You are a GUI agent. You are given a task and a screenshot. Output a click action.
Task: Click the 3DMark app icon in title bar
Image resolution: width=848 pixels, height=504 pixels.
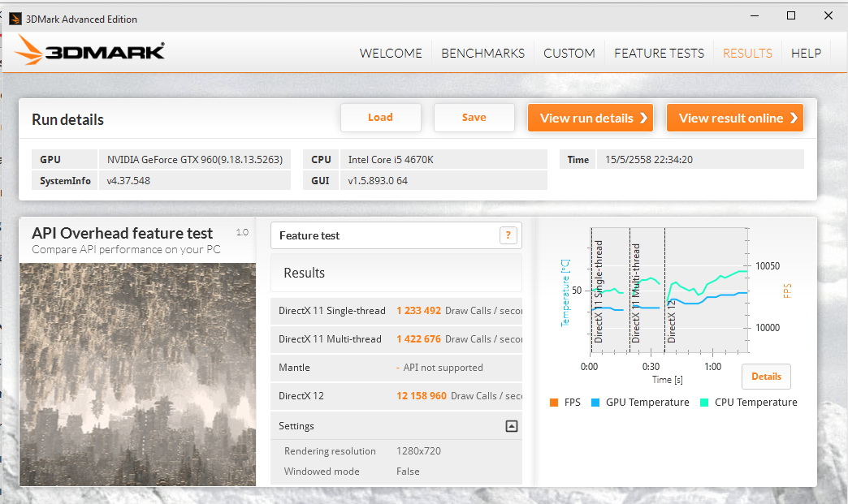[15, 19]
